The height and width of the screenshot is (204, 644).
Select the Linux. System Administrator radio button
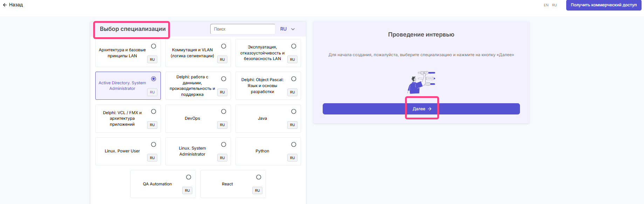tap(224, 145)
